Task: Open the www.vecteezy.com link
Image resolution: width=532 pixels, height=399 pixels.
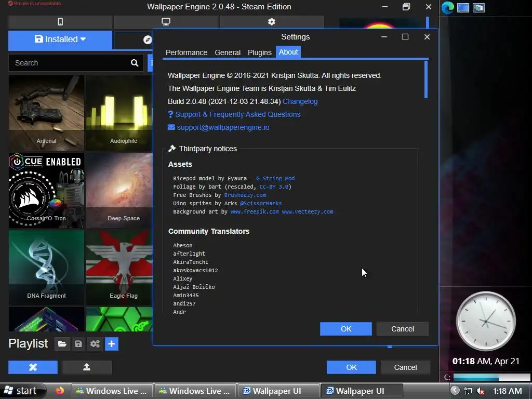Action: [308, 212]
